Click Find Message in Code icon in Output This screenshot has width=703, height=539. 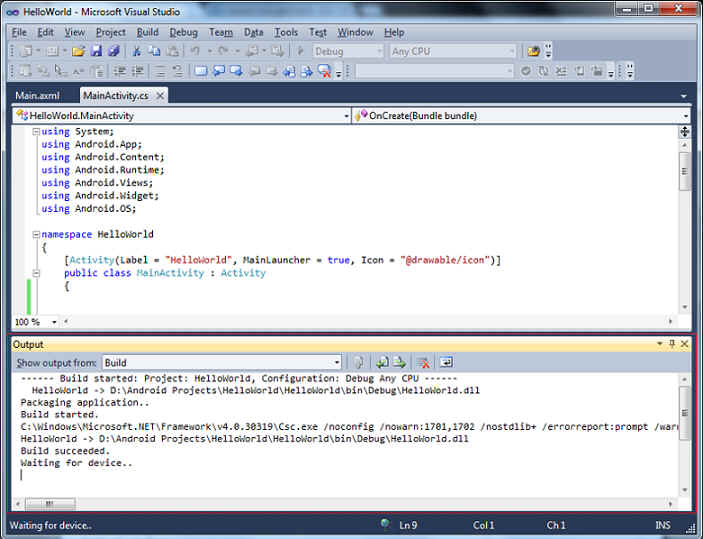point(359,362)
